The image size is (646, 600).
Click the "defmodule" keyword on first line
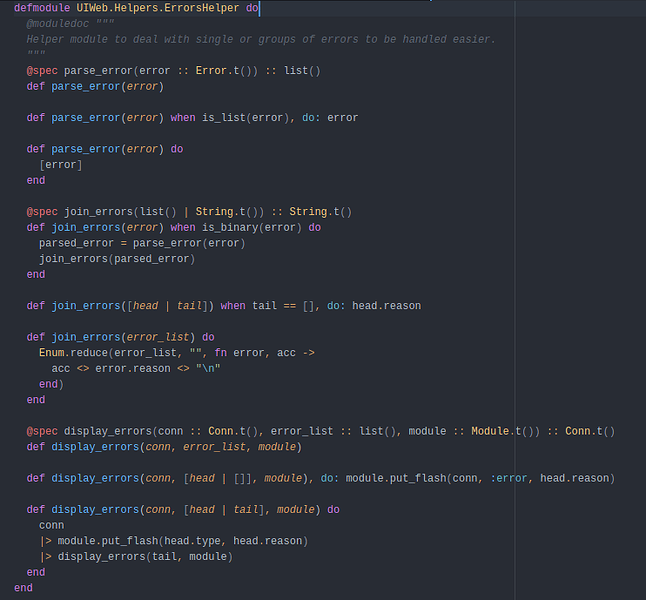point(42,8)
